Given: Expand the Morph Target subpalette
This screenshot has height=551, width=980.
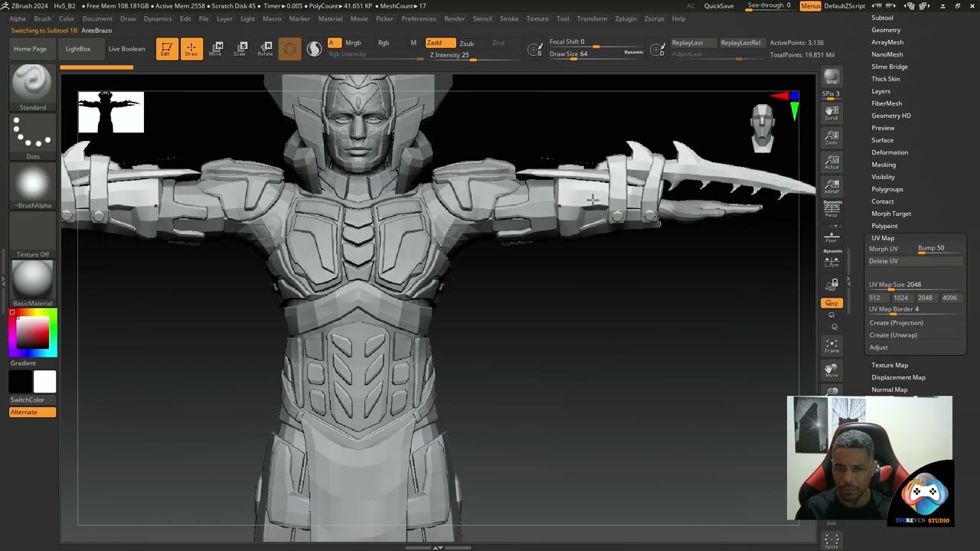Looking at the screenshot, I should (x=891, y=214).
